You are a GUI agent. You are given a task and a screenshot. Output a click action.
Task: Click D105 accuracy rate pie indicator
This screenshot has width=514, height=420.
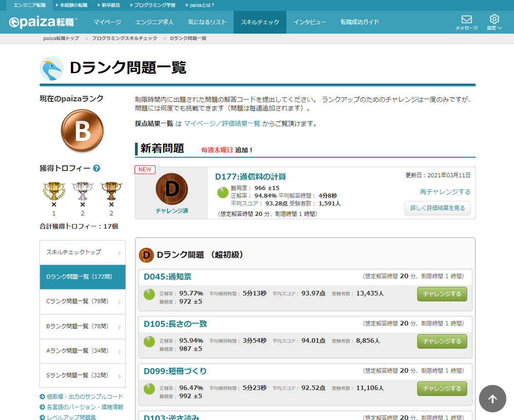tap(150, 341)
